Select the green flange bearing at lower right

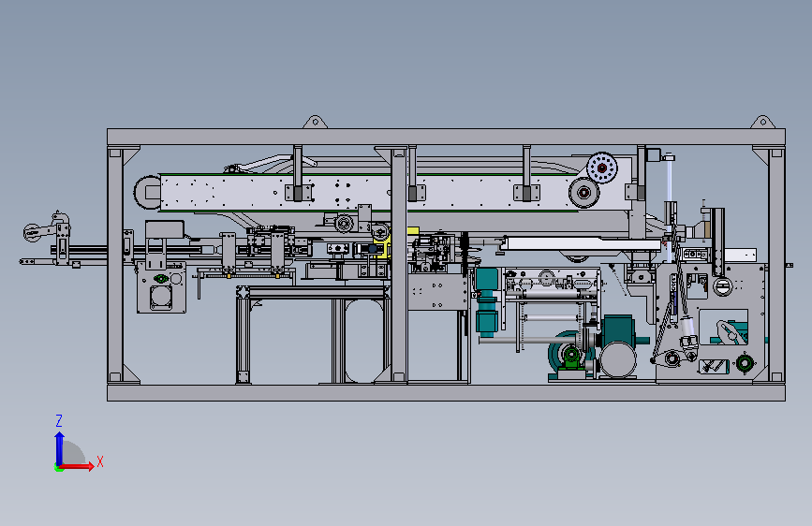point(745,363)
